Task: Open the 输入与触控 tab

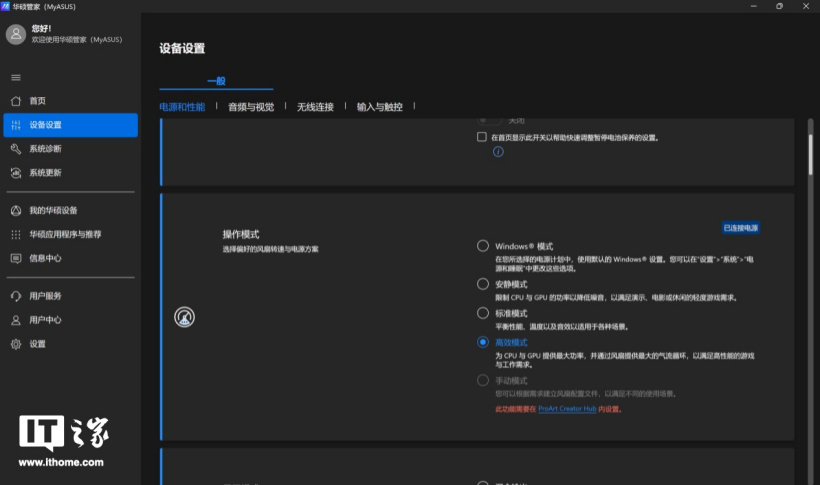Action: tap(379, 107)
